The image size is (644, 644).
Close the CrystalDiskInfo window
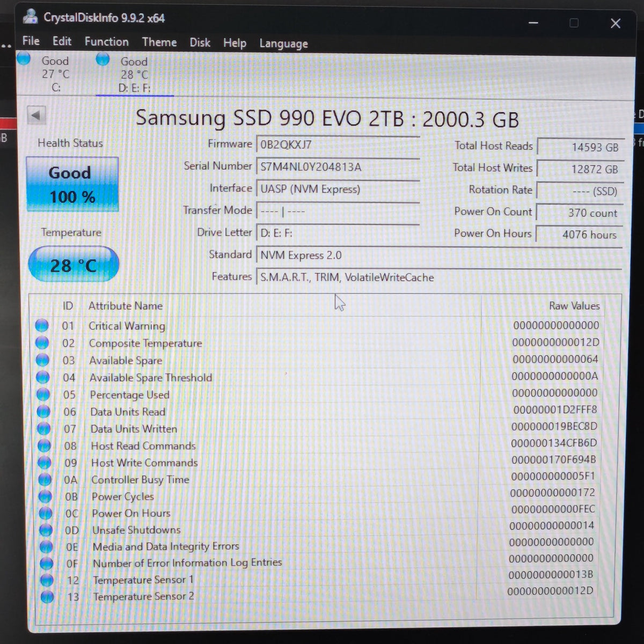pos(616,23)
